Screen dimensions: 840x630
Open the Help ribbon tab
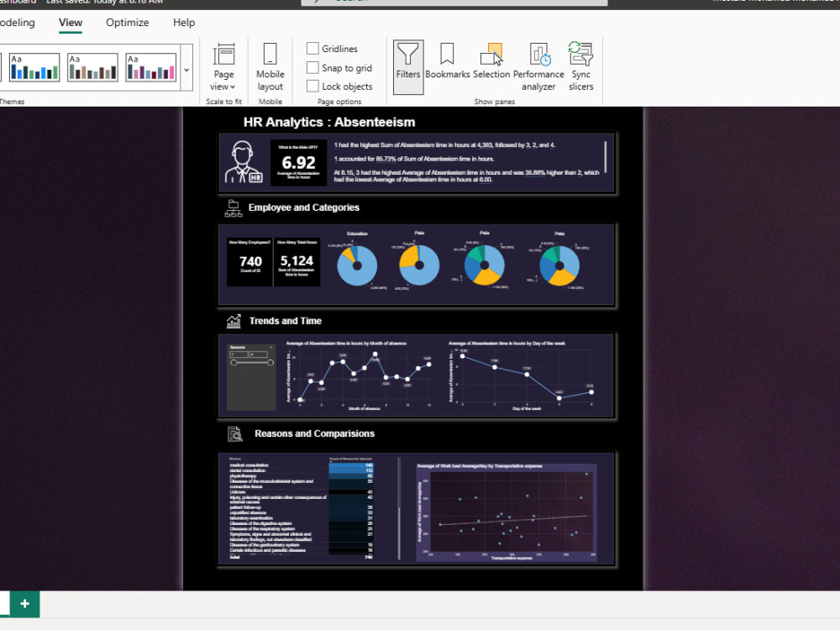[184, 23]
